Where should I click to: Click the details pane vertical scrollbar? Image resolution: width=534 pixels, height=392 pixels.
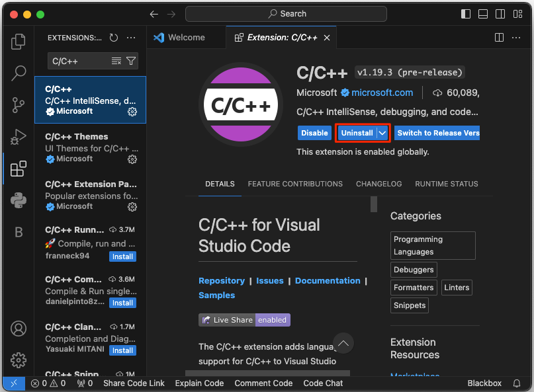click(374, 204)
